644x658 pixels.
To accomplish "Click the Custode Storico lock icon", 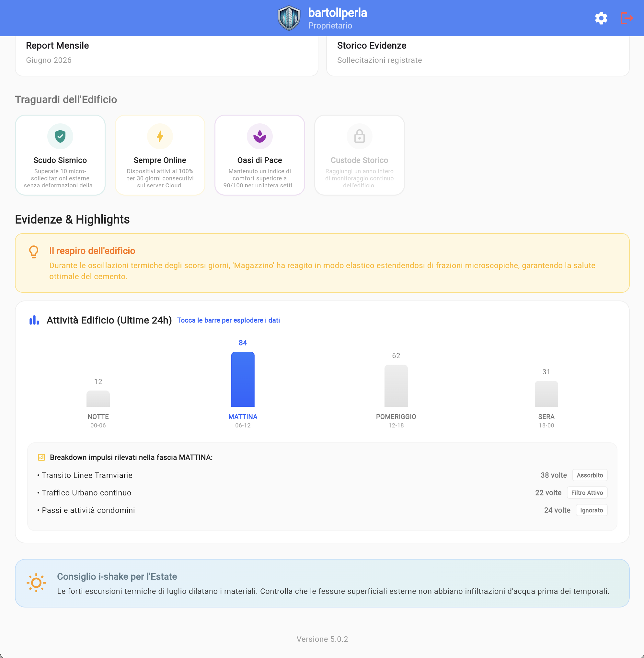I will click(x=360, y=136).
